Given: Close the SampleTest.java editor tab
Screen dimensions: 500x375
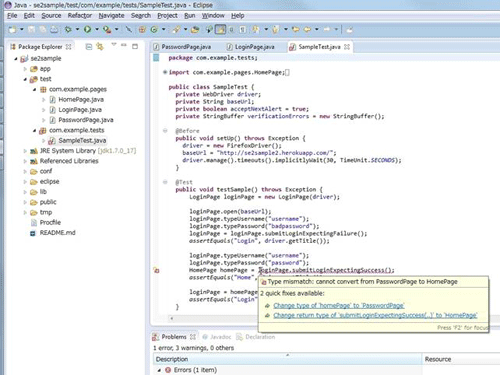Looking at the screenshot, I should (347, 47).
